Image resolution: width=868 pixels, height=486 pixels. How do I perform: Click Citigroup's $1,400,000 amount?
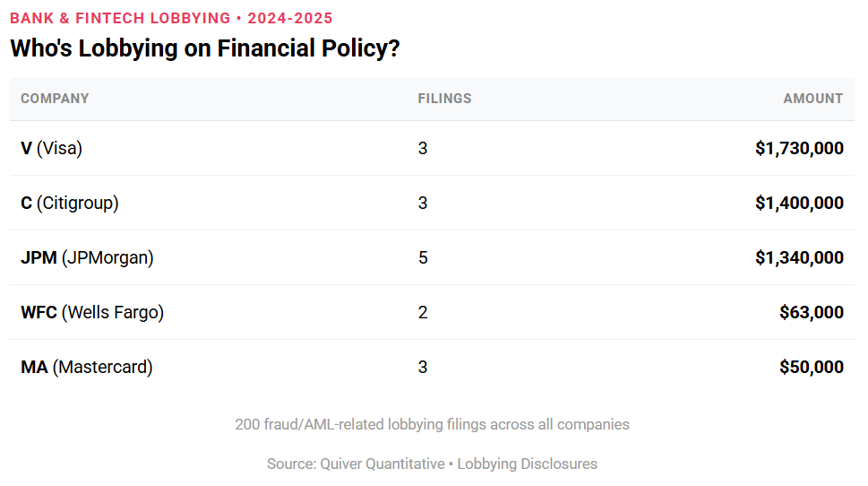tap(799, 203)
